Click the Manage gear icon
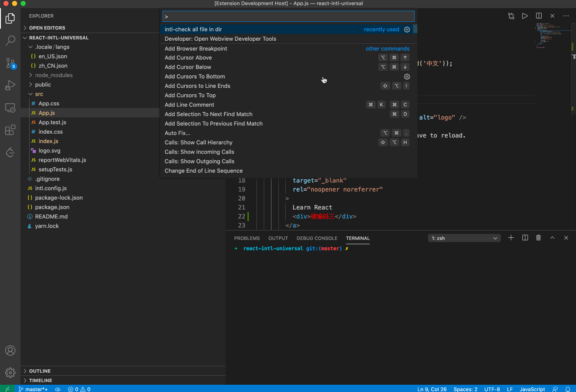Screen dimensions: 576x392 (x=10, y=372)
